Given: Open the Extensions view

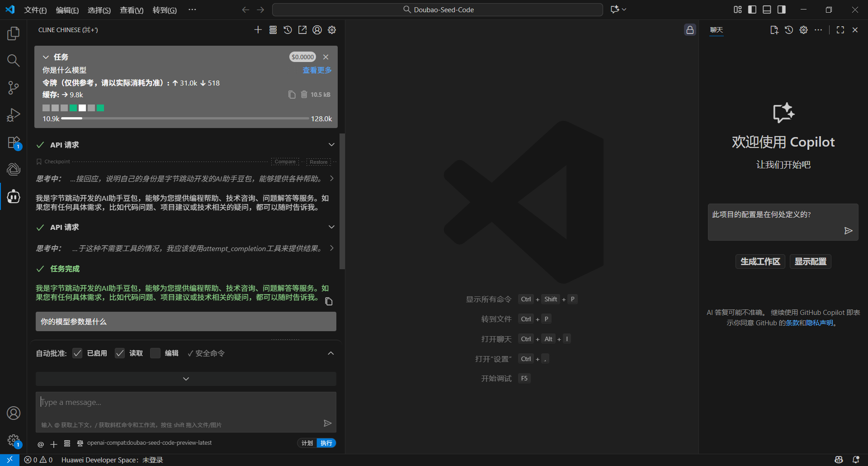Looking at the screenshot, I should (x=14, y=143).
